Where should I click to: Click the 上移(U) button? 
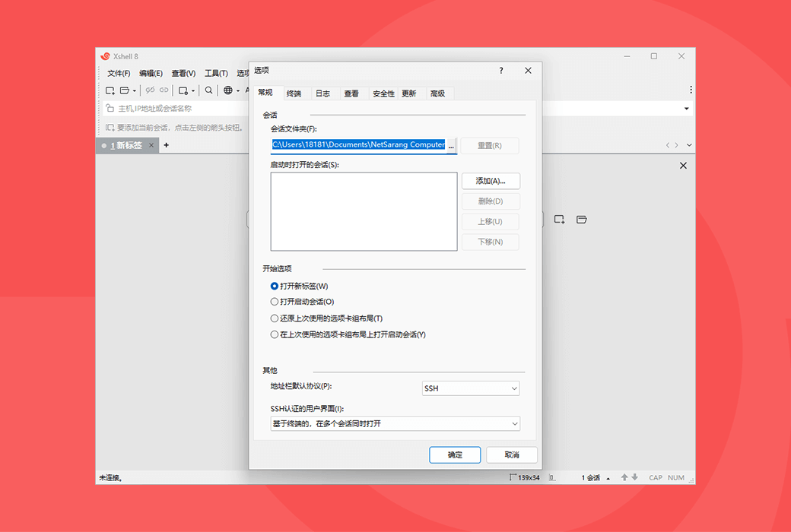(x=491, y=221)
